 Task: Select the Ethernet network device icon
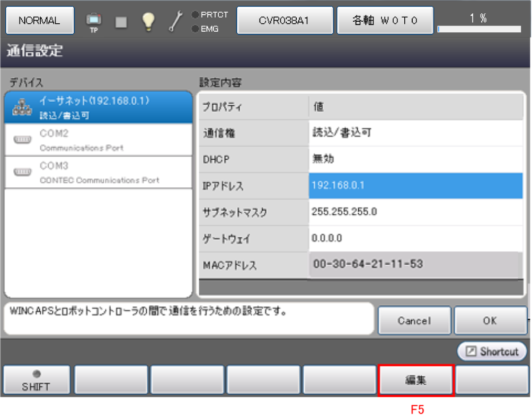(x=22, y=107)
